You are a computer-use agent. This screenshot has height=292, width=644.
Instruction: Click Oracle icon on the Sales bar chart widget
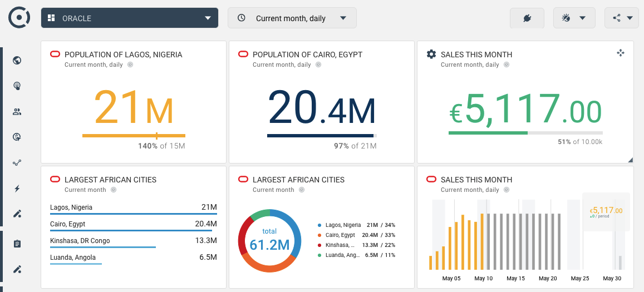pyautogui.click(x=431, y=180)
